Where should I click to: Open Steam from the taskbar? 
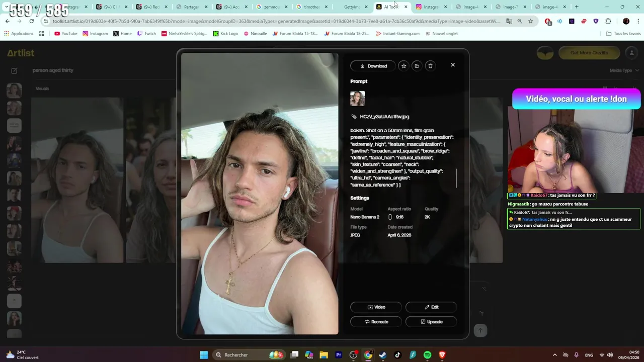click(383, 355)
